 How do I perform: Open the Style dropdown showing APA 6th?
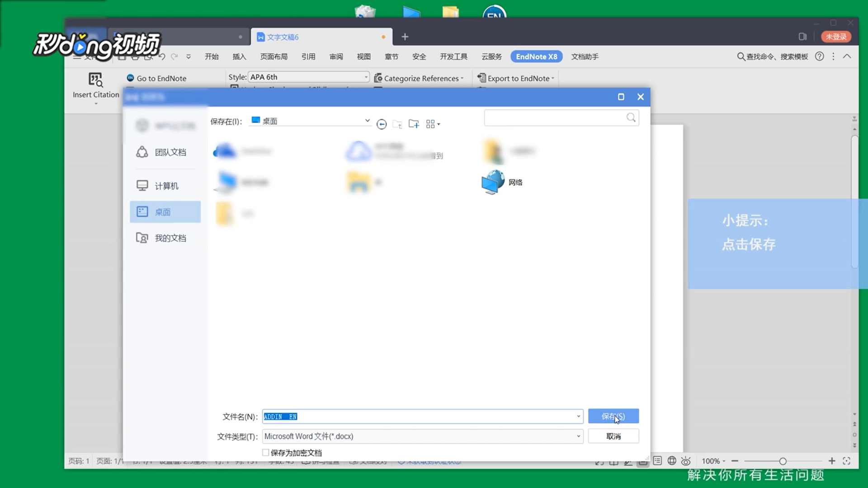(365, 77)
